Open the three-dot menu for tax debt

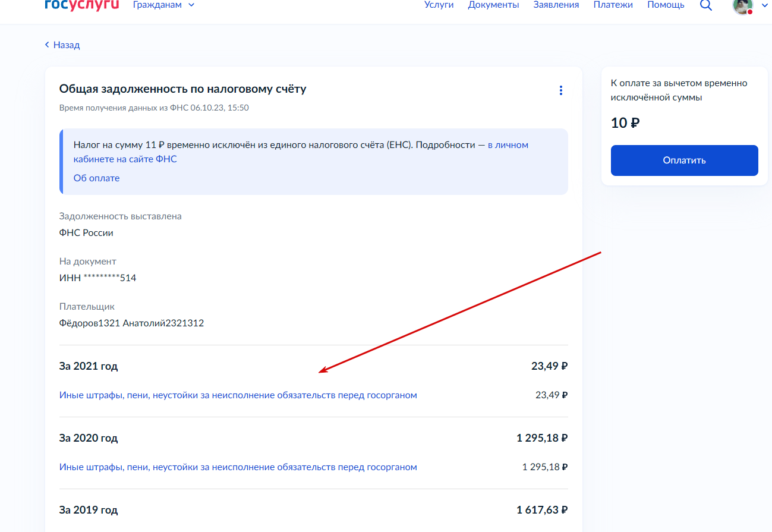[x=560, y=90]
